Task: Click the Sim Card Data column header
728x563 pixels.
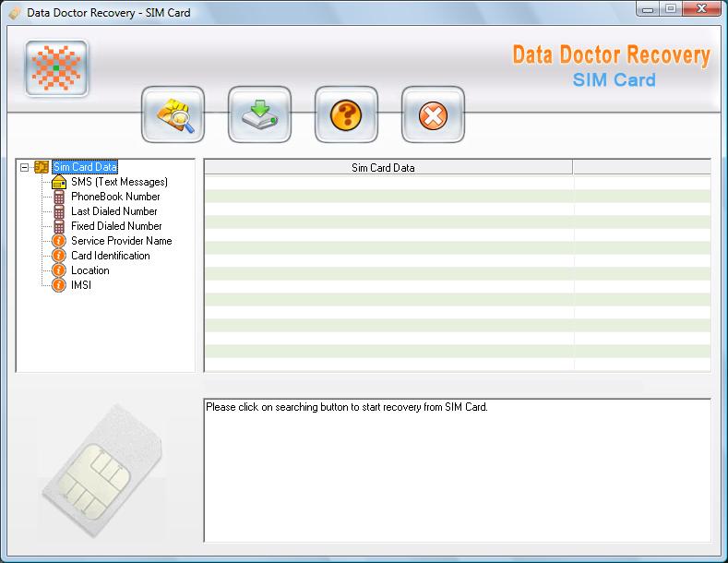Action: tap(388, 168)
